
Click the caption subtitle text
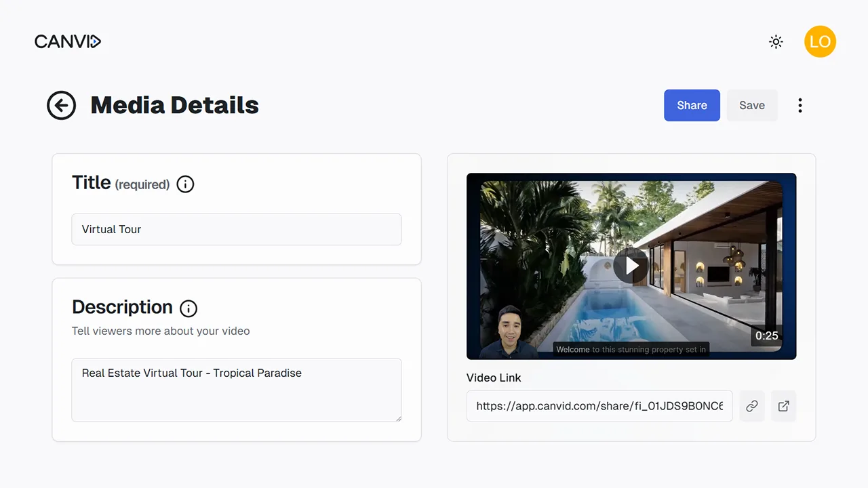click(x=631, y=349)
